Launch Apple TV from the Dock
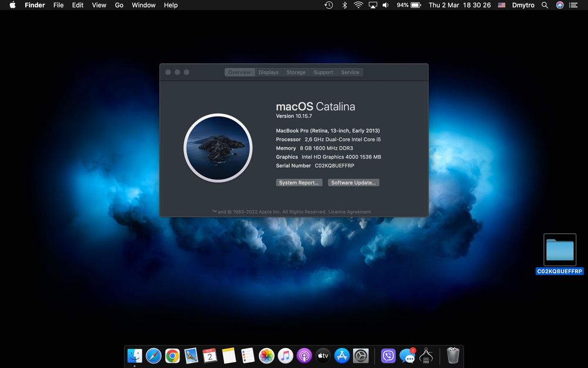The image size is (588, 368). (x=323, y=355)
